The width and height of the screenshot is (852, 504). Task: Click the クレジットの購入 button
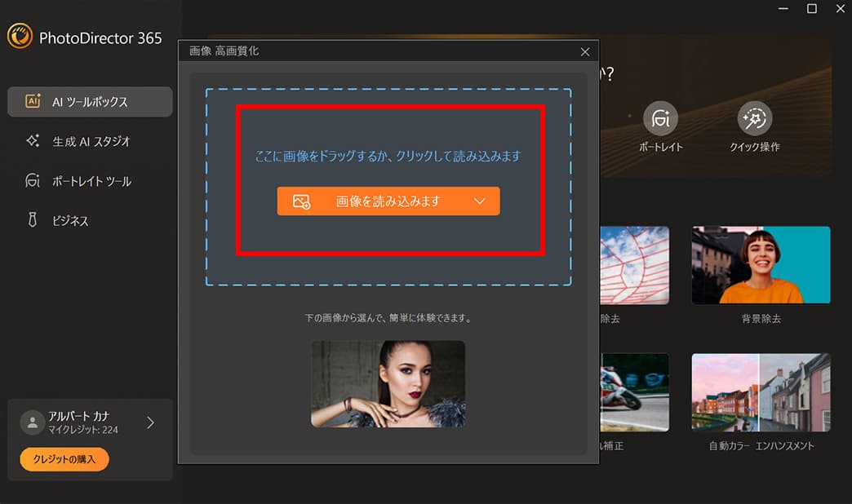coord(63,459)
